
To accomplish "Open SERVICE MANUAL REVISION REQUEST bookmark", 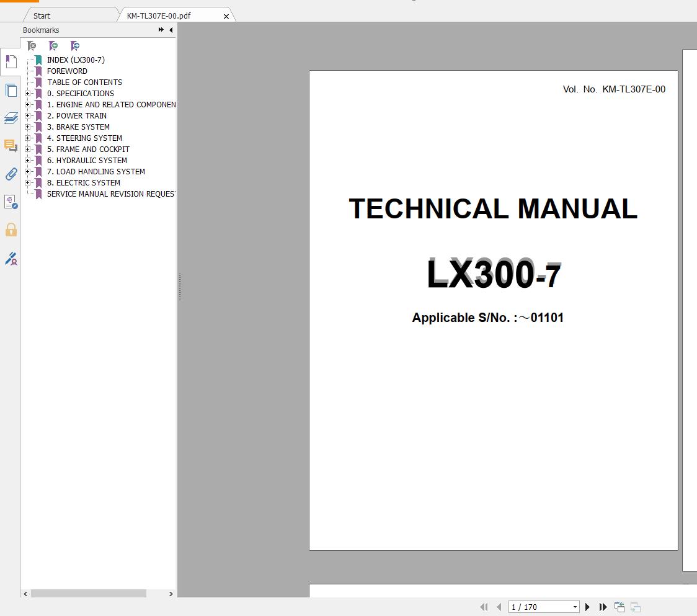I will pos(111,194).
